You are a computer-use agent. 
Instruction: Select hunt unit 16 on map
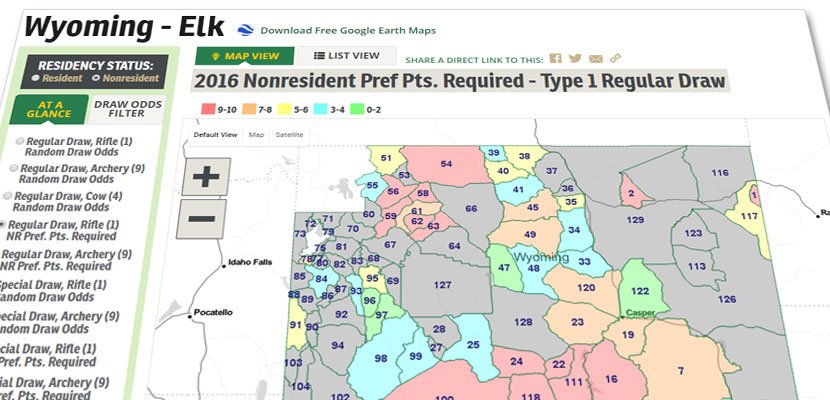[611, 379]
